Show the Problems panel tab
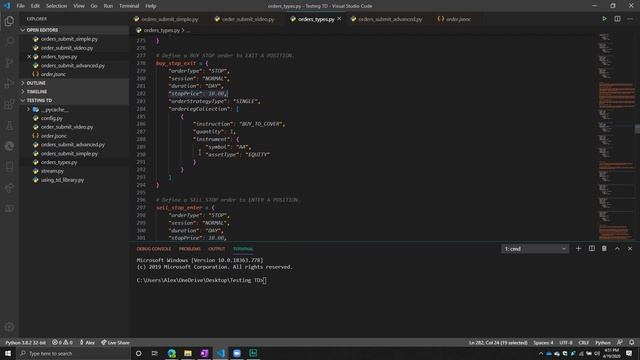640x360 pixels. pos(190,249)
